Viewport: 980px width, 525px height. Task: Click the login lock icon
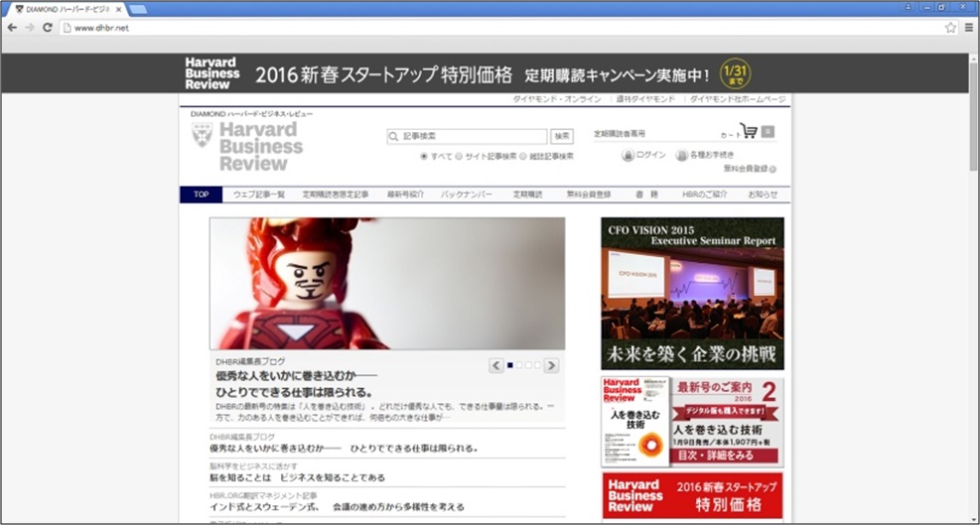point(628,155)
